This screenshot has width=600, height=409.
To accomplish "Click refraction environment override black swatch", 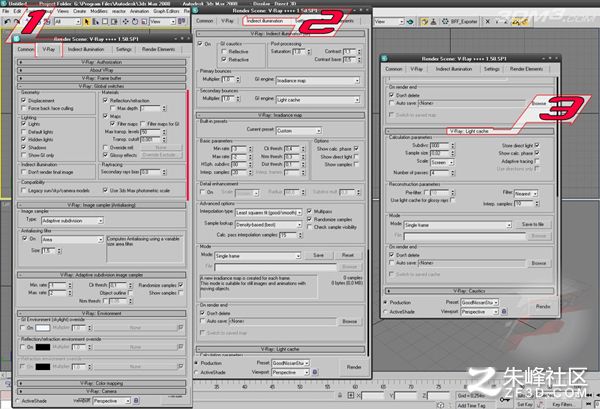I will pyautogui.click(x=43, y=367).
